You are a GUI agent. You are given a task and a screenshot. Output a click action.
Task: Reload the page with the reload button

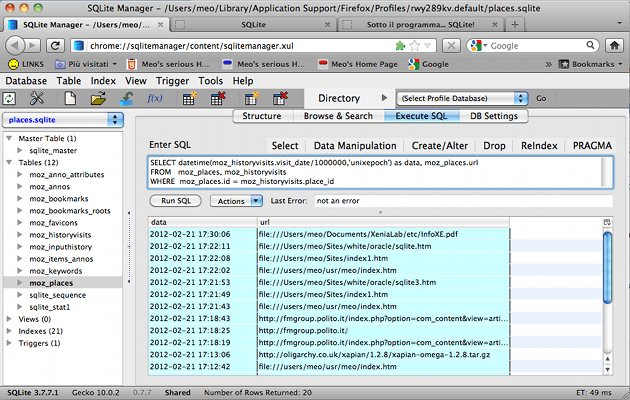click(x=55, y=45)
